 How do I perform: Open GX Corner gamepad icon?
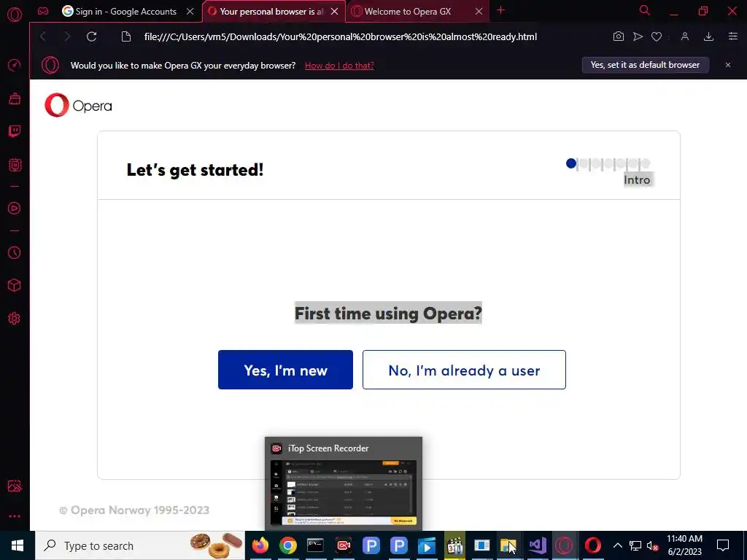(x=43, y=11)
